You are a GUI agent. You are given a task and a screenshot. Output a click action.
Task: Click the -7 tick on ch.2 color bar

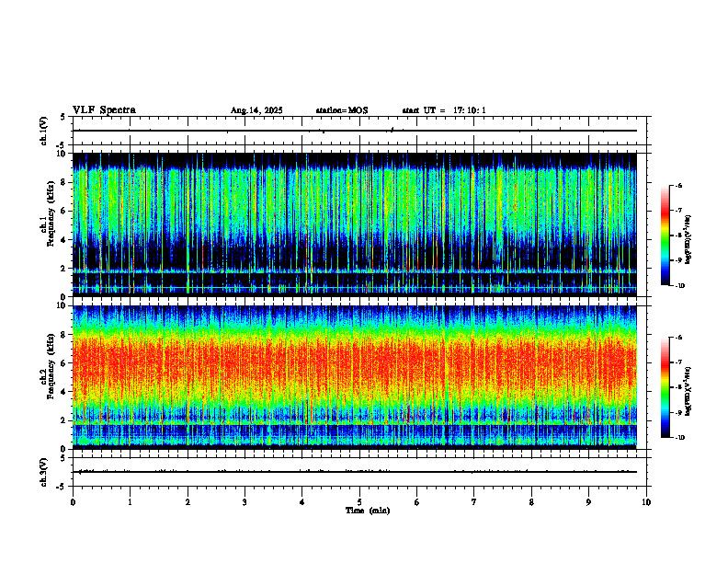[678, 362]
